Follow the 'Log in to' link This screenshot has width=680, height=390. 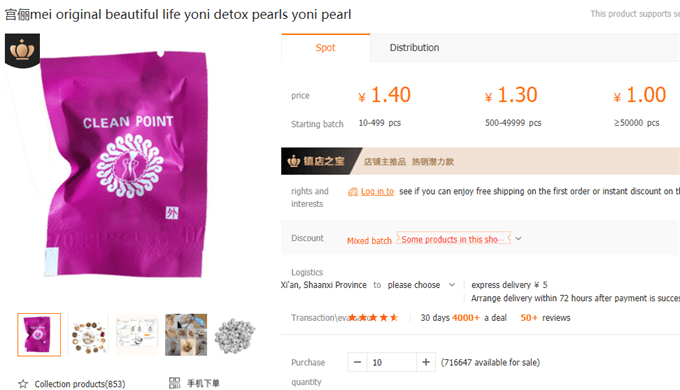pos(377,191)
